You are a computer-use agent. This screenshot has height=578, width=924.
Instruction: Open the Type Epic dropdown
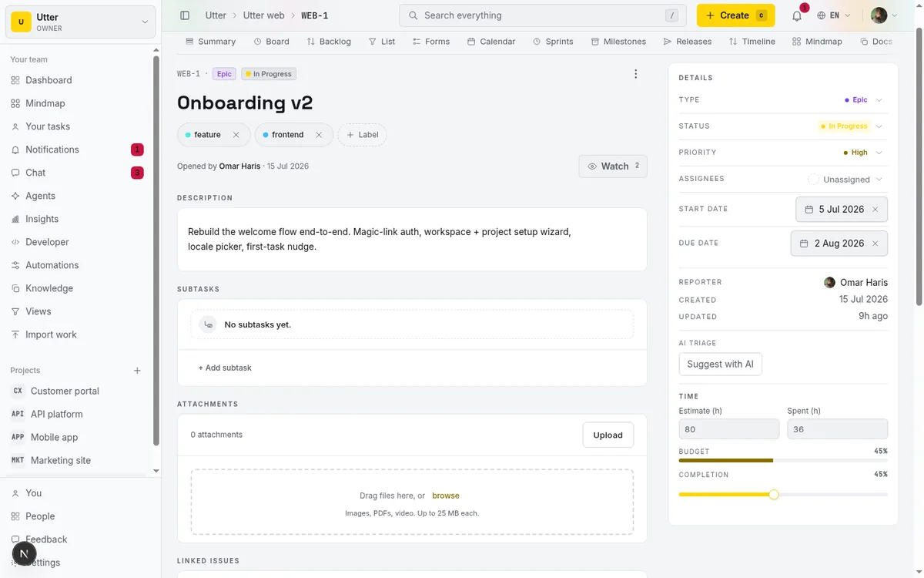[x=864, y=100]
